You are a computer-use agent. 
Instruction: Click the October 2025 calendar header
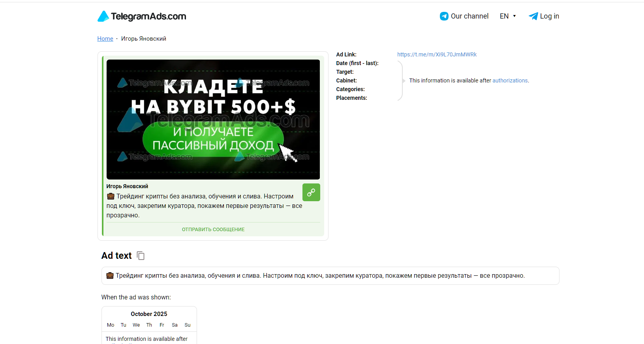149,314
